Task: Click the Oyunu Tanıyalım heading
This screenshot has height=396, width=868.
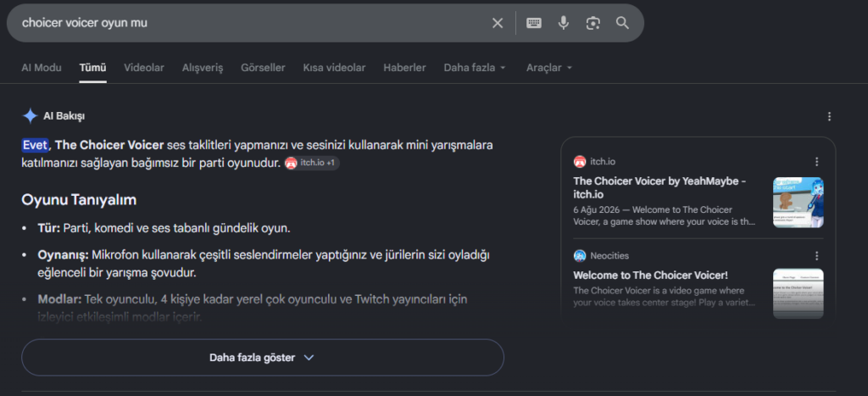Action: pos(79,200)
